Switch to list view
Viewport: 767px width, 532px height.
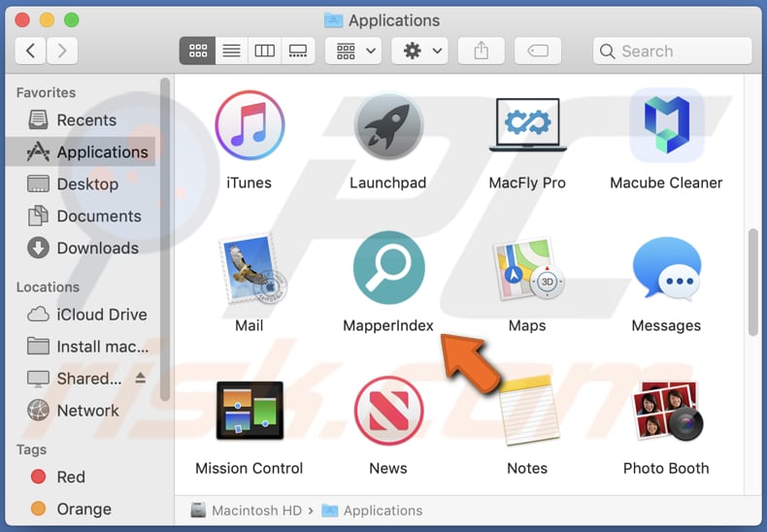tap(231, 50)
